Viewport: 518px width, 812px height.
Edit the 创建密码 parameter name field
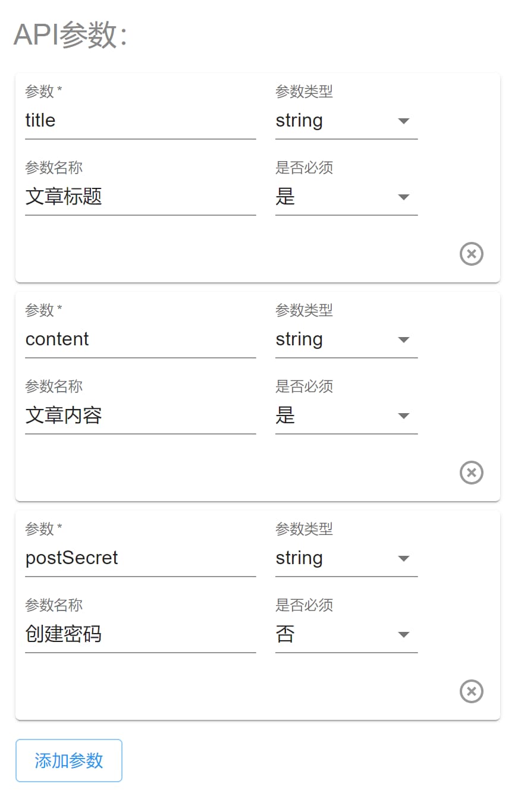tap(140, 634)
